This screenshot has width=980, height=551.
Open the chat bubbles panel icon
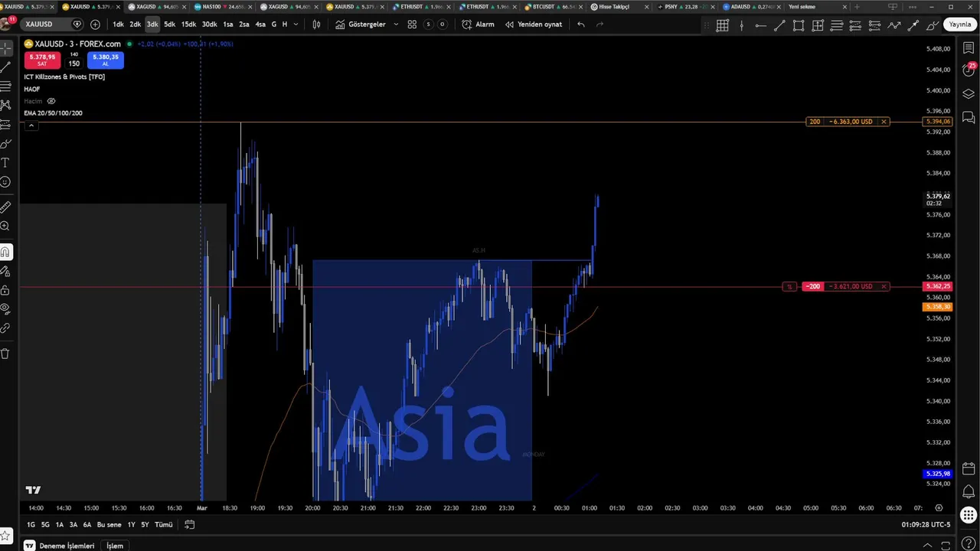pos(969,117)
